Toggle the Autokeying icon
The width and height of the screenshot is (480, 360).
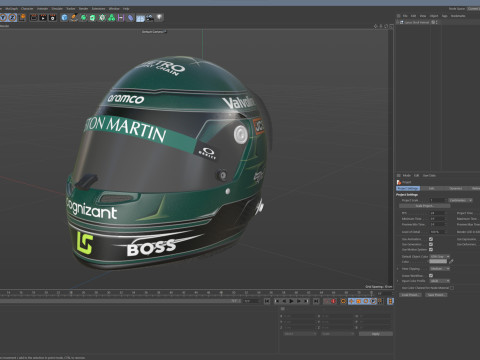click(x=333, y=301)
